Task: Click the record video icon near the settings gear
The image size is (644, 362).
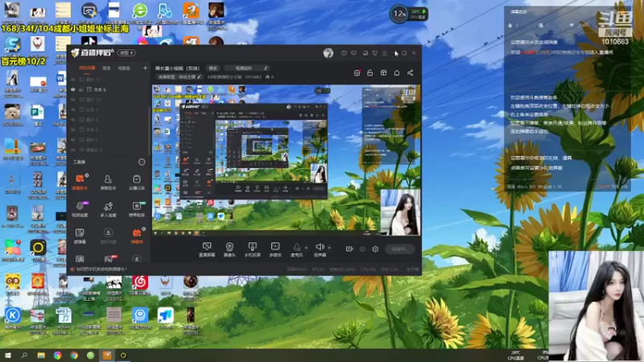Action: (x=349, y=249)
